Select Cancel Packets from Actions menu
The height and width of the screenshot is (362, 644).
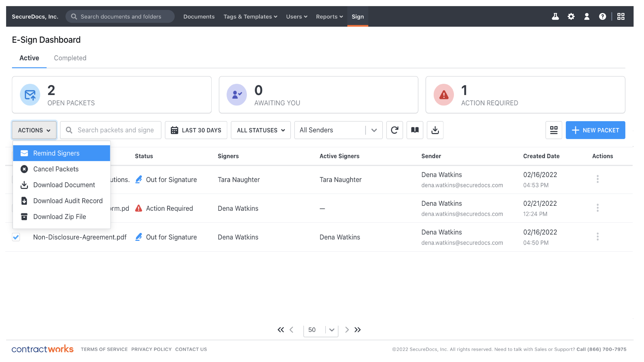point(56,169)
